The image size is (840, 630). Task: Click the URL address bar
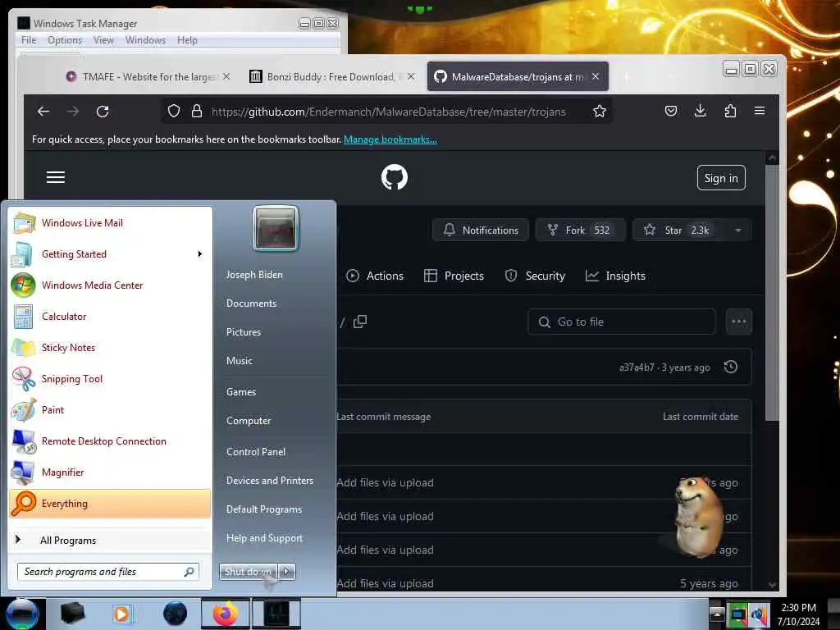(x=388, y=112)
